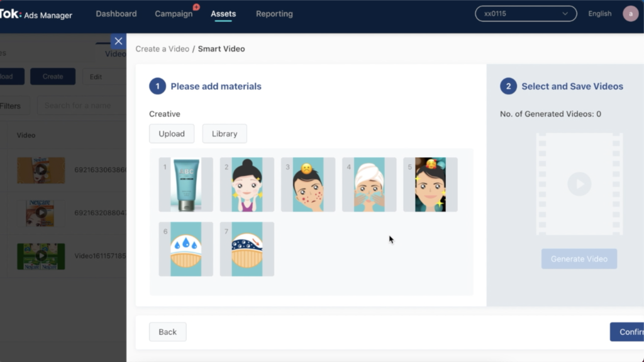This screenshot has height=362, width=644.
Task: Select image 5 of glowing happy face
Action: (430, 184)
